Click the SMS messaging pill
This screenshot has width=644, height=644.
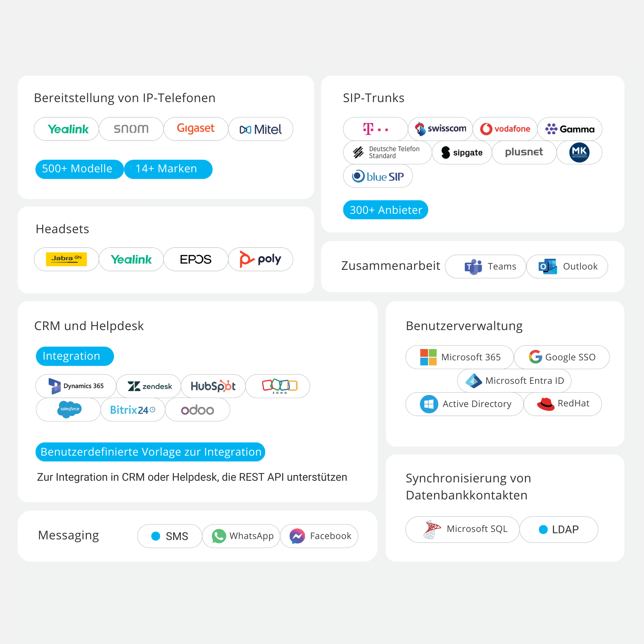tap(170, 536)
